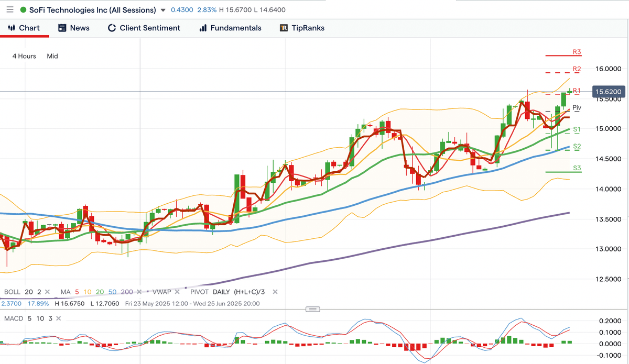Click the range high H 15.6750
The image size is (629, 364).
(69, 303)
